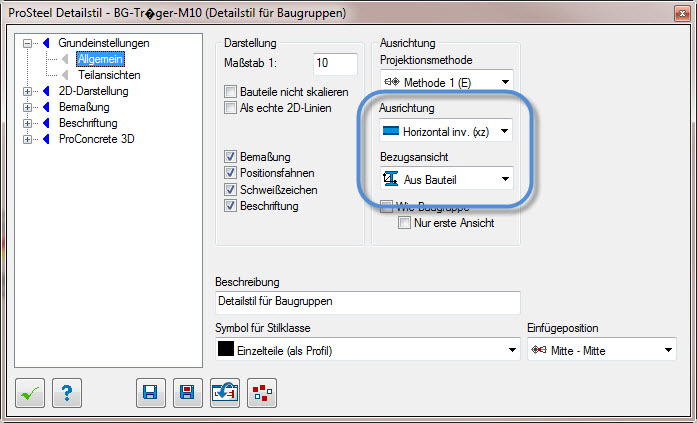Expand the 2D-Darstellung tree node
The width and height of the screenshot is (697, 423).
[28, 92]
